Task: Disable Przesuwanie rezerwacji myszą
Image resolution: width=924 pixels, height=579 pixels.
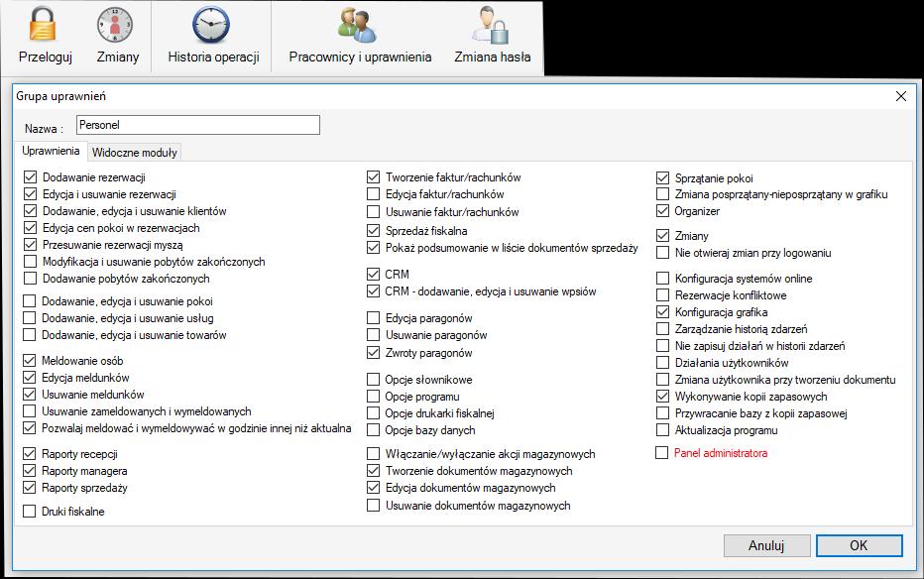Action: pos(30,245)
